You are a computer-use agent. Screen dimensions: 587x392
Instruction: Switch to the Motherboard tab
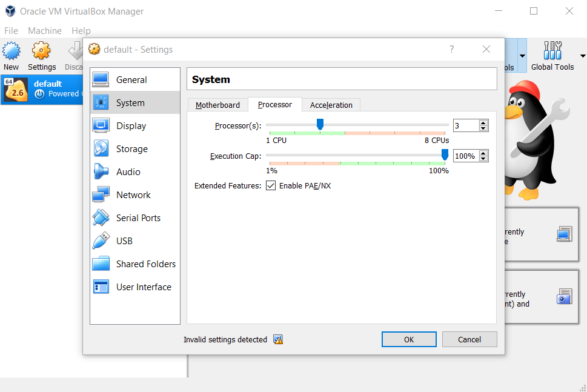[217, 105]
